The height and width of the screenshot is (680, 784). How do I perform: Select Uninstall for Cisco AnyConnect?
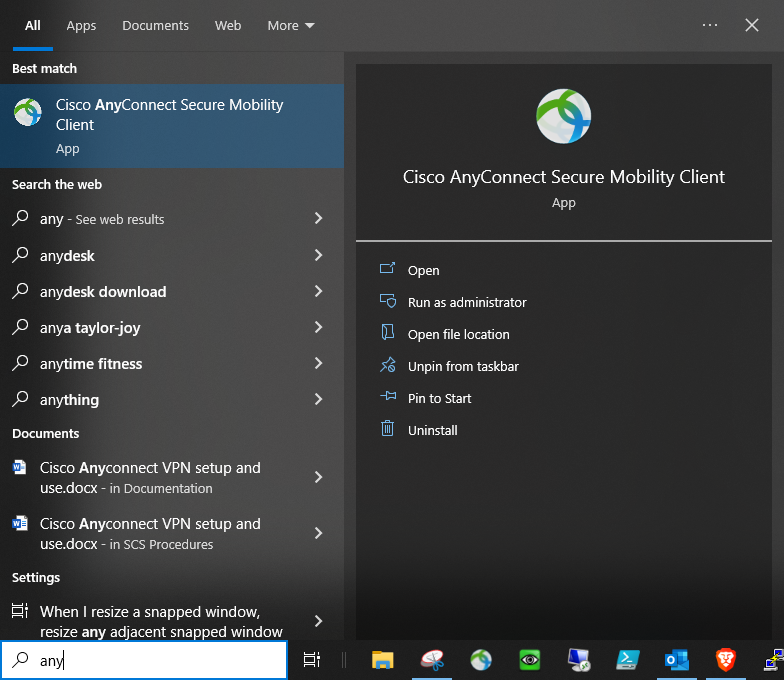(x=432, y=430)
